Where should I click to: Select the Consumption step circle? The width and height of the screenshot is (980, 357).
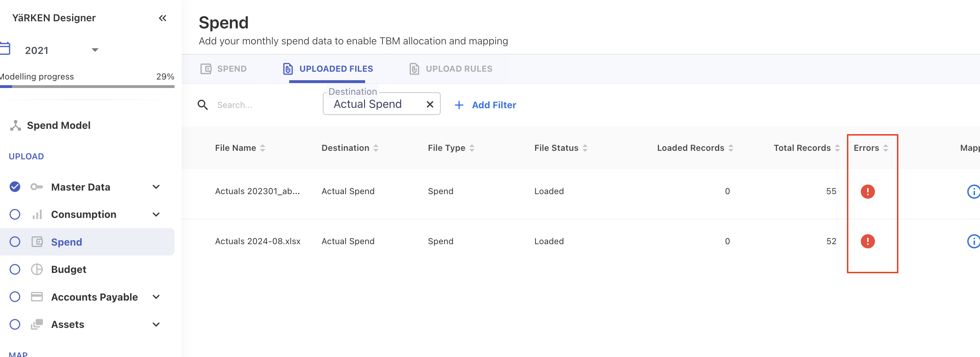15,214
